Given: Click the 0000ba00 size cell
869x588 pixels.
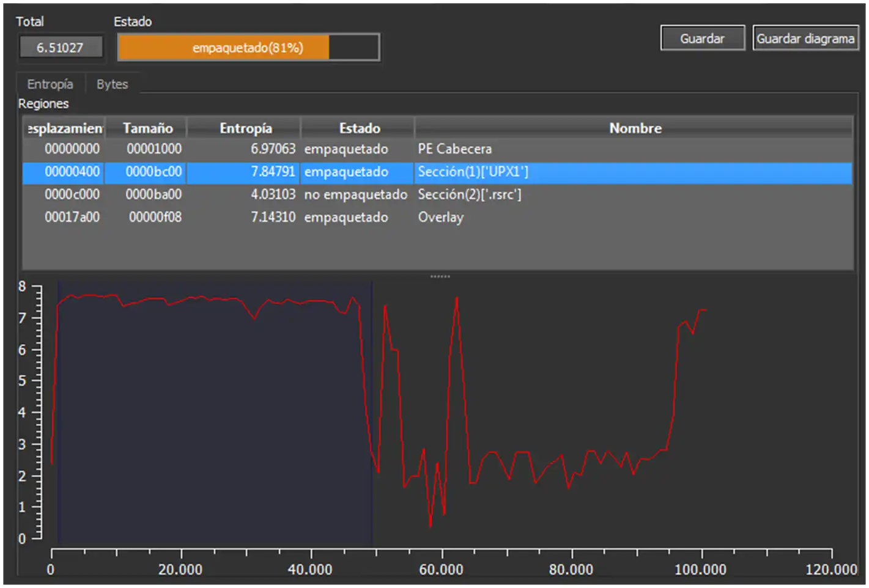Looking at the screenshot, I should click(x=153, y=194).
